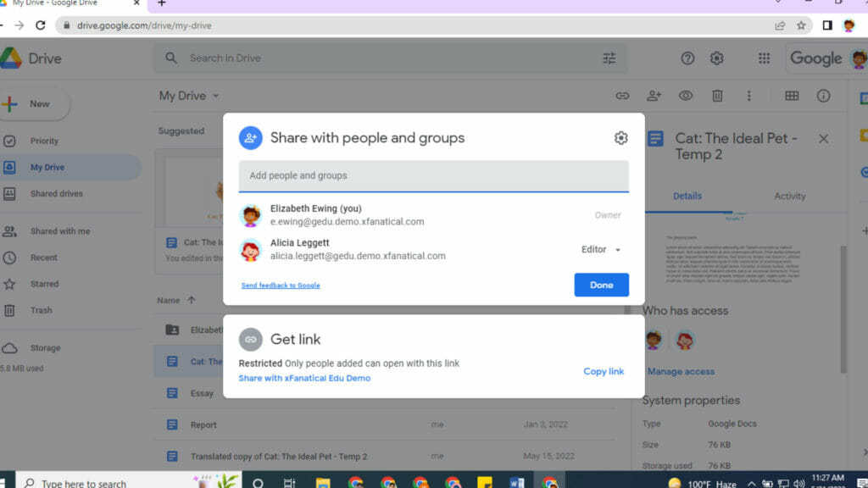
Task: Share the file via the add-person icon
Action: [x=654, y=96]
